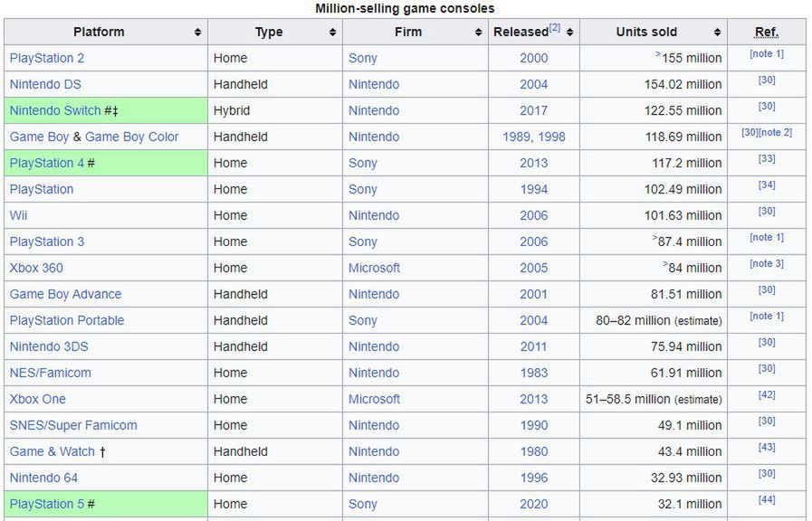The height and width of the screenshot is (521, 812).
Task: Click reference [44] in PlayStation 5 row
Action: 767,500
